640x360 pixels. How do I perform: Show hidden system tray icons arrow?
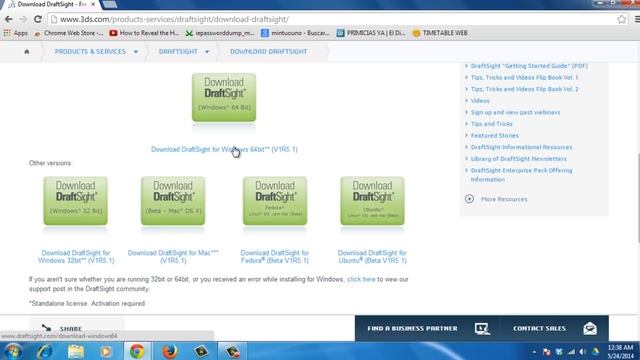coord(534,352)
